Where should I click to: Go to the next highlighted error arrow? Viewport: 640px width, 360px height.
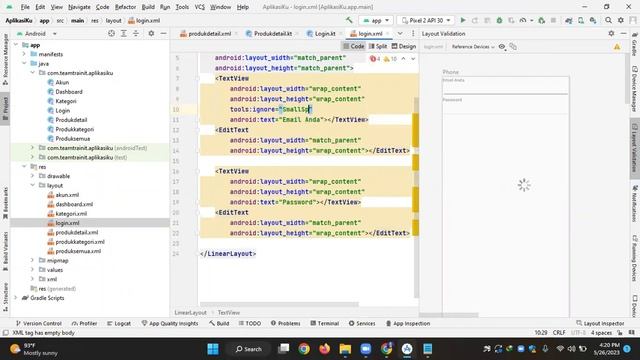tap(413, 59)
